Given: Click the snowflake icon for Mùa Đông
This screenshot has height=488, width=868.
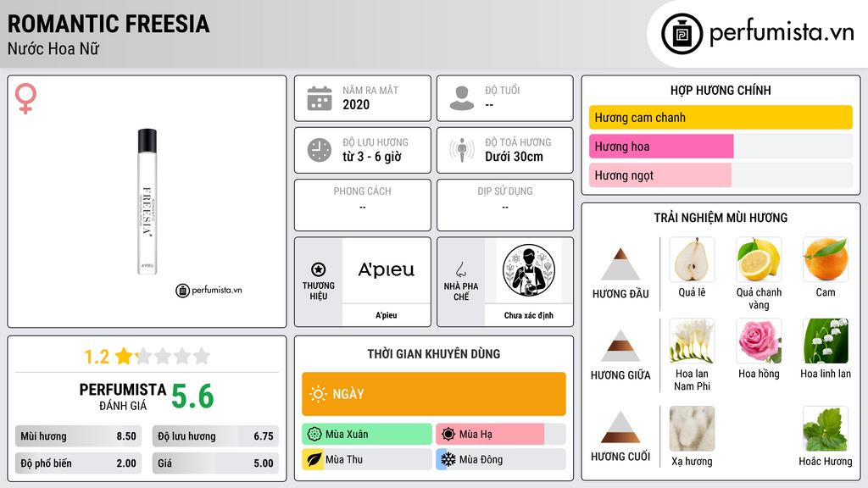Looking at the screenshot, I should click(x=448, y=459).
